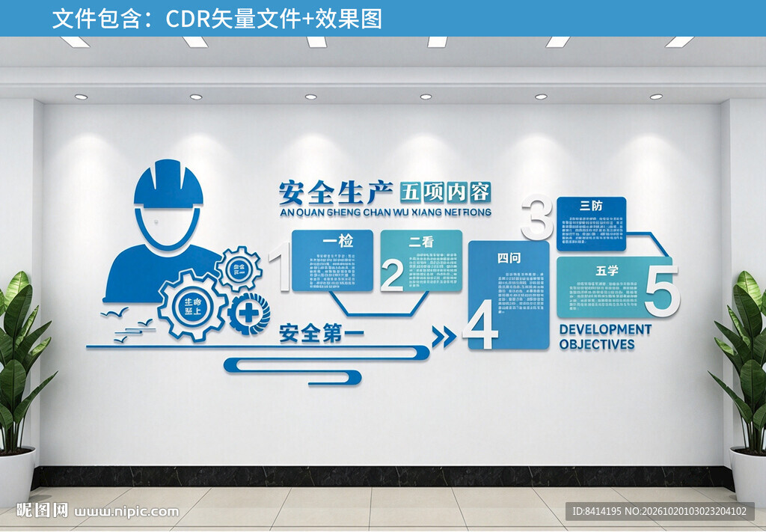The height and width of the screenshot is (532, 766).
Task: Click the 三防 panel heading
Action: (x=591, y=206)
